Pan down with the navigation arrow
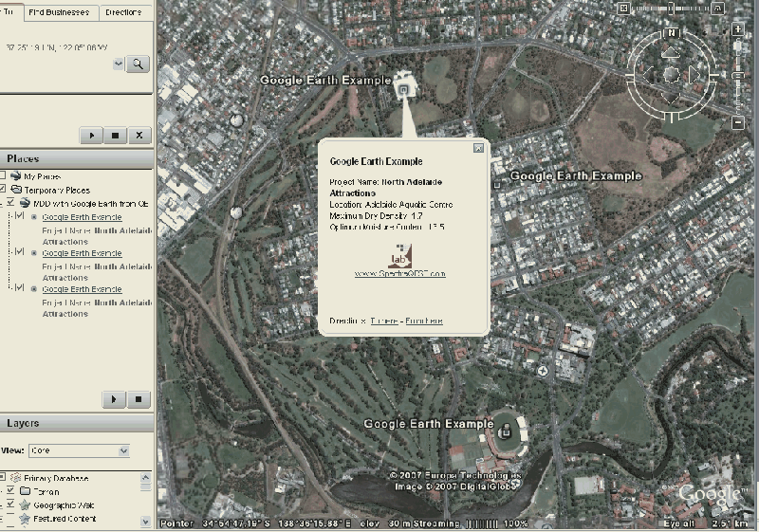The width and height of the screenshot is (759, 532). click(x=671, y=97)
